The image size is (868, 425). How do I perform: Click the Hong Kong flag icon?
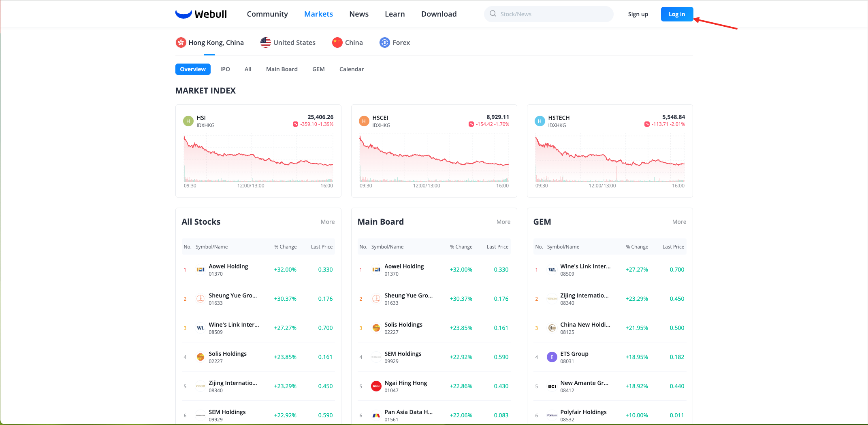point(181,42)
